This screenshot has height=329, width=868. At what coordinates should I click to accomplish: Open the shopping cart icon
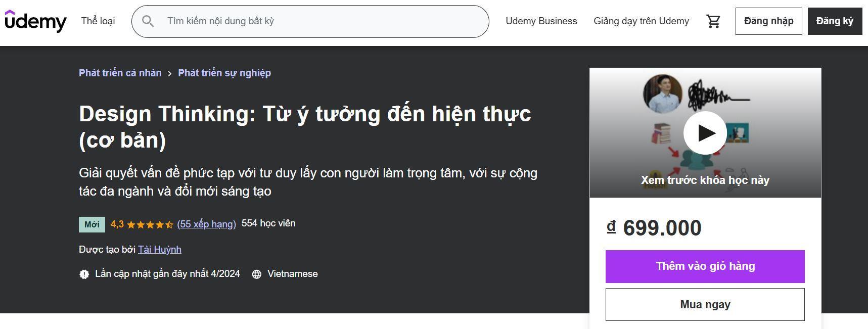click(x=713, y=21)
